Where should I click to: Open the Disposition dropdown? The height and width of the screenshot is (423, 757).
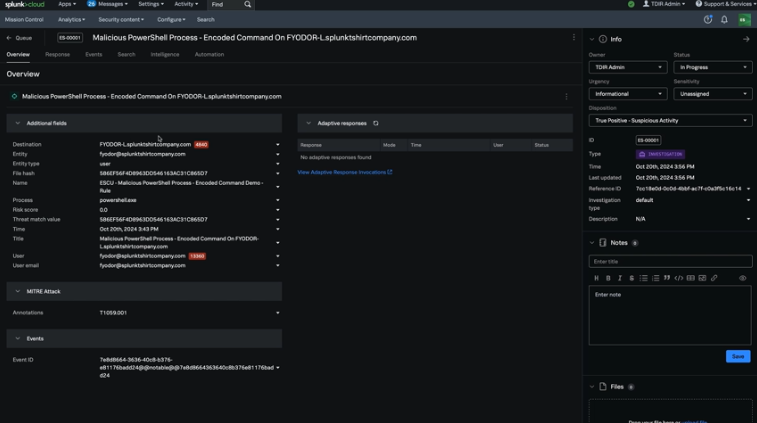670,120
